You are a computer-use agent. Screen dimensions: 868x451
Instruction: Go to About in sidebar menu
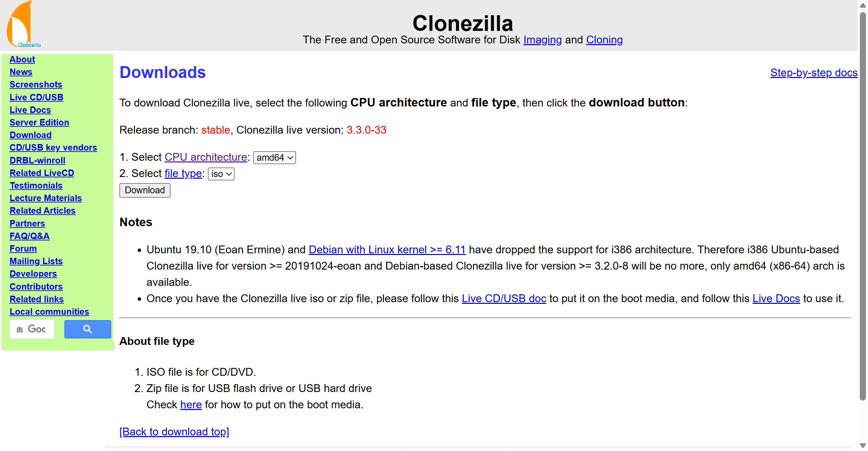22,59
